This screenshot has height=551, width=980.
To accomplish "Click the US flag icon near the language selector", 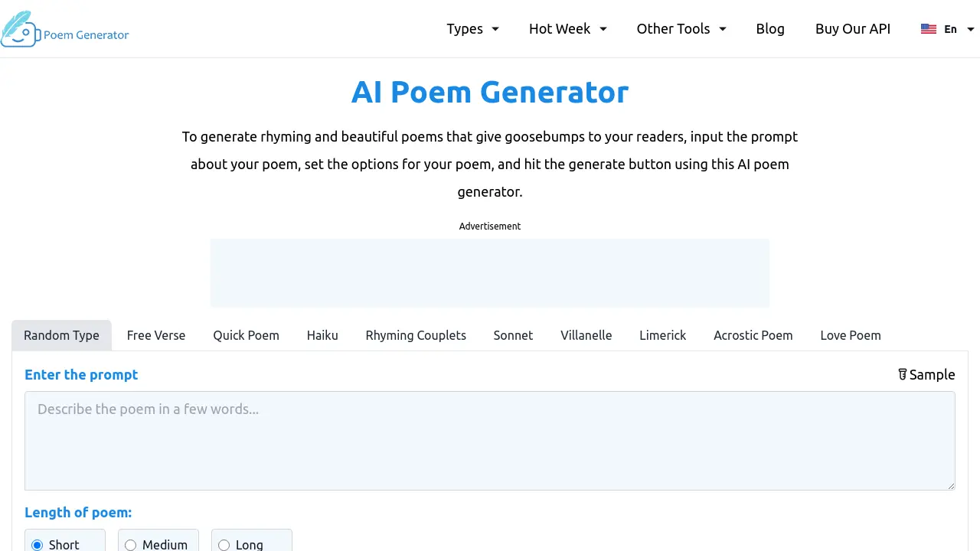I will pos(928,28).
